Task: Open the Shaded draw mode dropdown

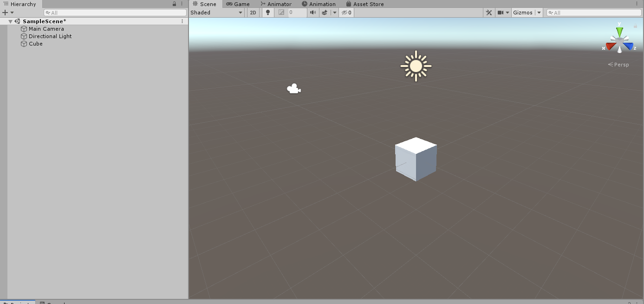Action: (216, 13)
